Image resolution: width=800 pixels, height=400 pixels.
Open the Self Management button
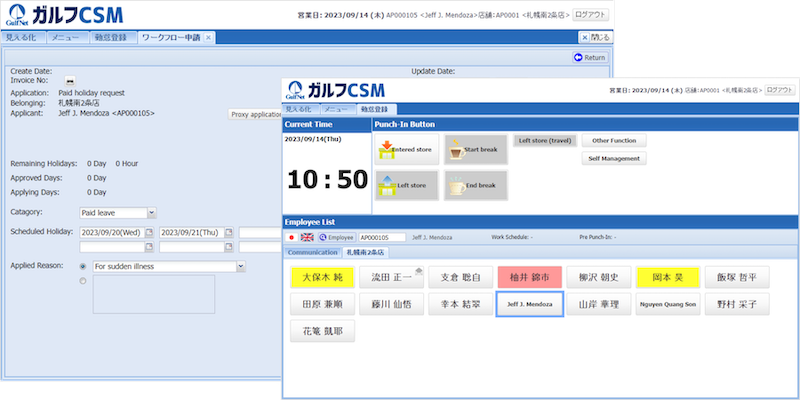click(x=615, y=158)
